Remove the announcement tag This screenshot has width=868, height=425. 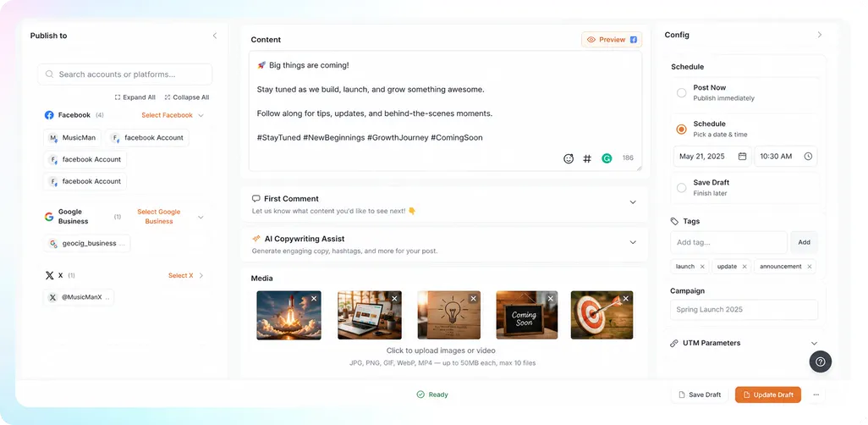[x=810, y=267]
